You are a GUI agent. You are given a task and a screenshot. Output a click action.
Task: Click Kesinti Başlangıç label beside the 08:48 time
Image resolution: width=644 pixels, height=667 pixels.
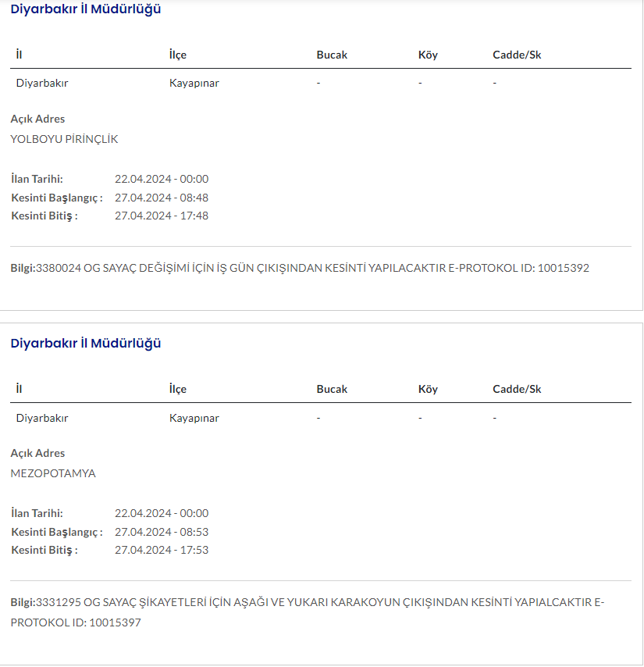(57, 198)
